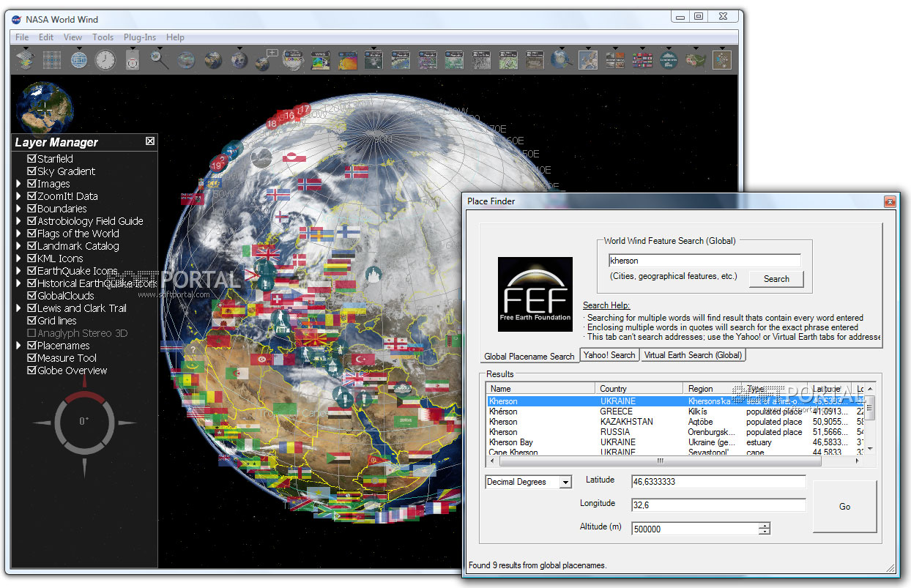Select the Kherson GREECE result row
Viewport: 911px width, 588px height.
click(x=675, y=412)
